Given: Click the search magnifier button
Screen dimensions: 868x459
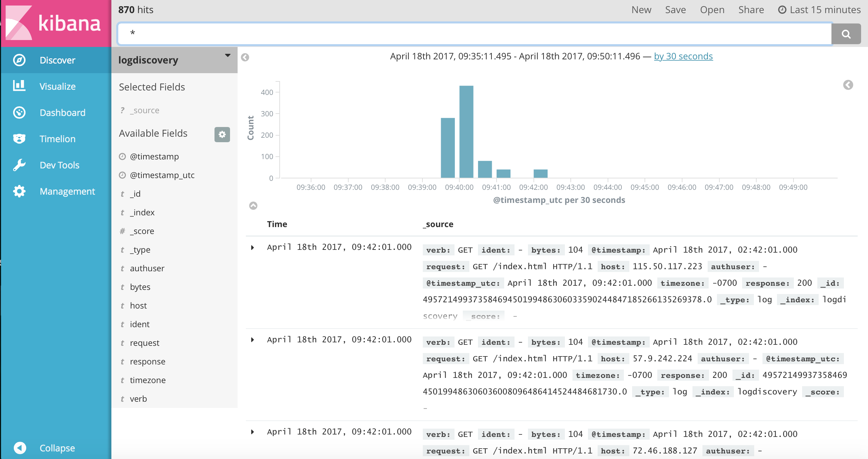Looking at the screenshot, I should 846,34.
